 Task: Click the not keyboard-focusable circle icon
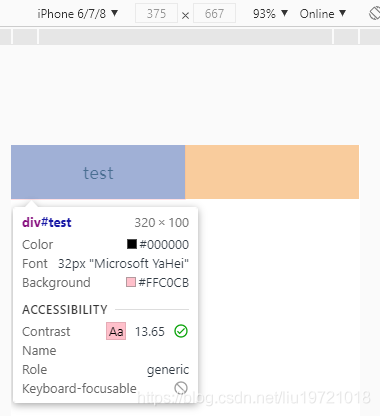point(181,388)
